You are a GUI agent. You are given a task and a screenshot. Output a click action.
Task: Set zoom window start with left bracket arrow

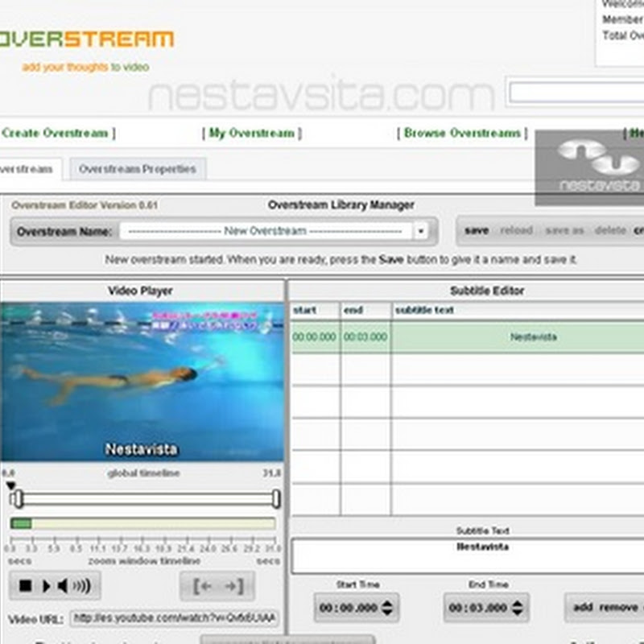tap(204, 586)
